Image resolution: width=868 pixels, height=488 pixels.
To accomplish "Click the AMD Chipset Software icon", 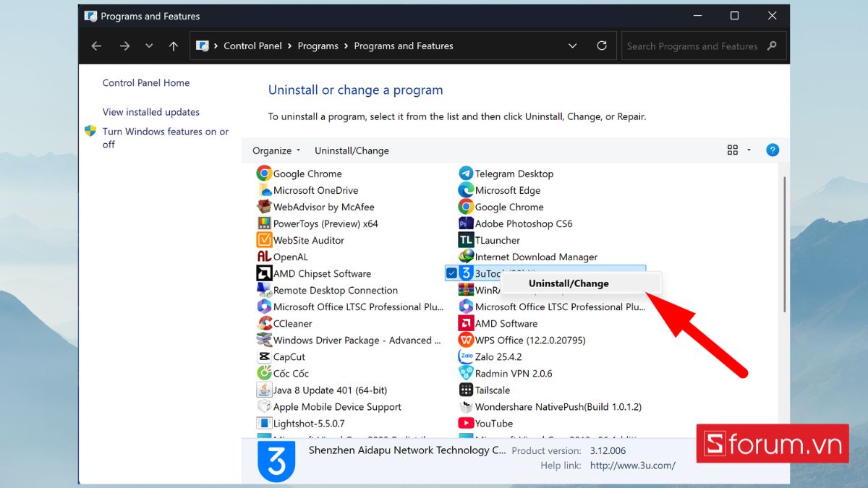I will [x=264, y=273].
